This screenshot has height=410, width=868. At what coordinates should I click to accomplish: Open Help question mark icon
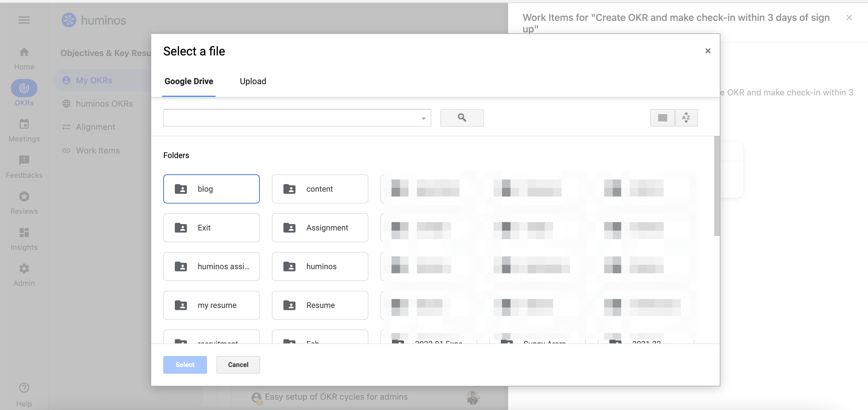[24, 388]
